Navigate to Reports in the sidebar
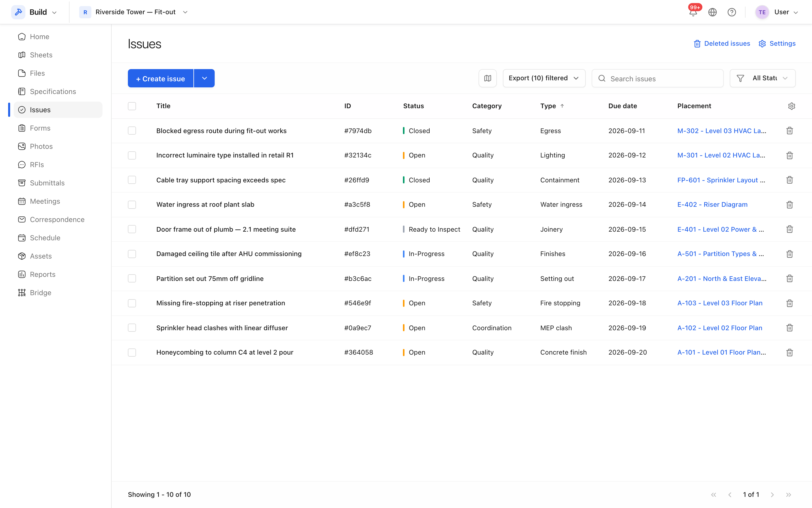 [x=58, y=274]
